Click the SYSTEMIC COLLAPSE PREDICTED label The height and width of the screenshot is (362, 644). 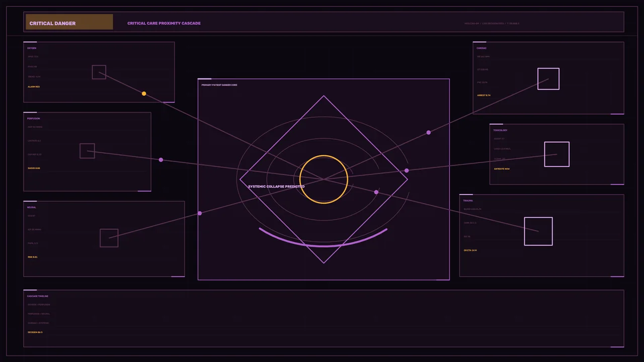(x=276, y=187)
